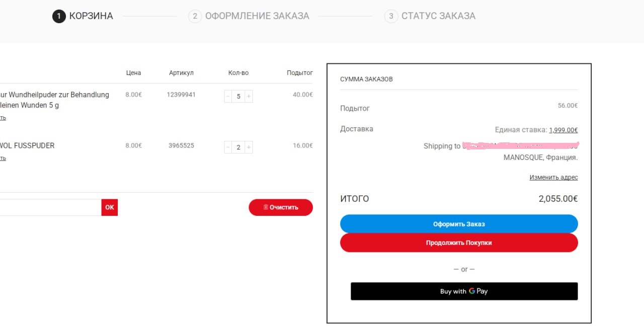
Task: Clear the cart with Очистить button
Action: pos(281,207)
